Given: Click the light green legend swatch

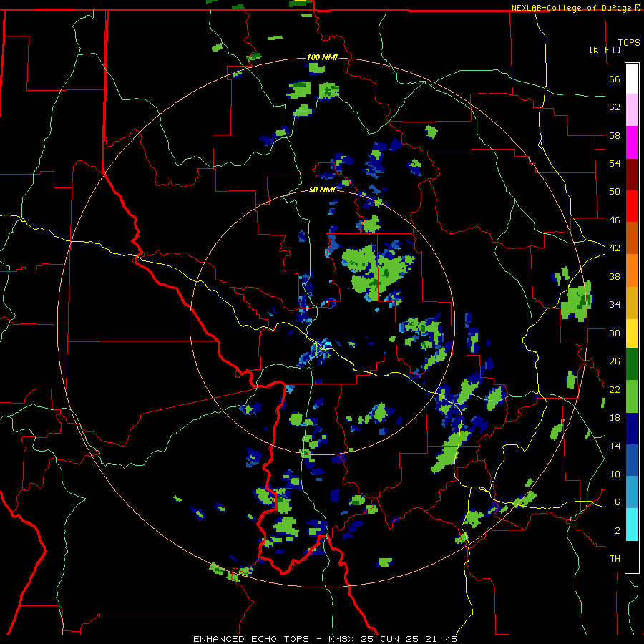Looking at the screenshot, I should pos(632,396).
